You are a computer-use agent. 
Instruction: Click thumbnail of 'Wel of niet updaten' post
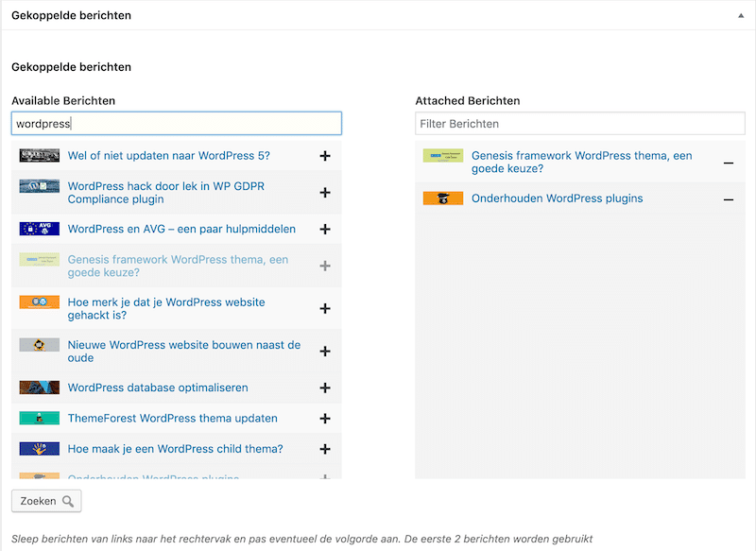click(x=40, y=155)
